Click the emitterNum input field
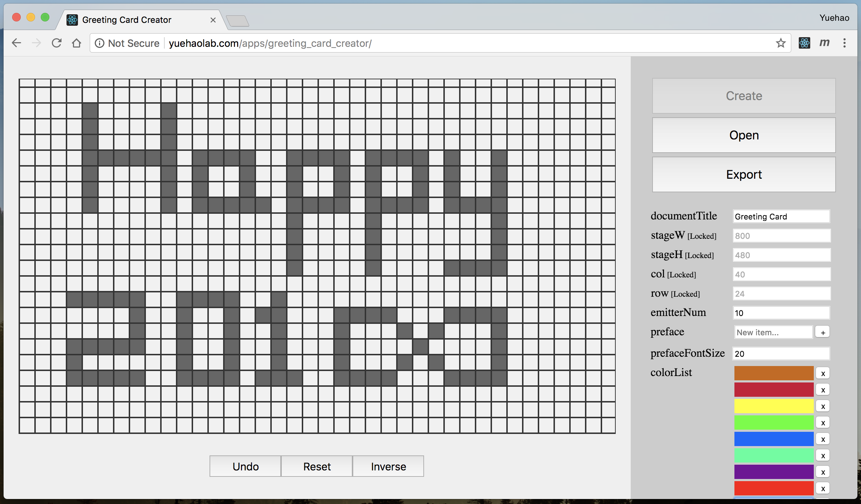Screen dimensions: 861x504 (781, 313)
